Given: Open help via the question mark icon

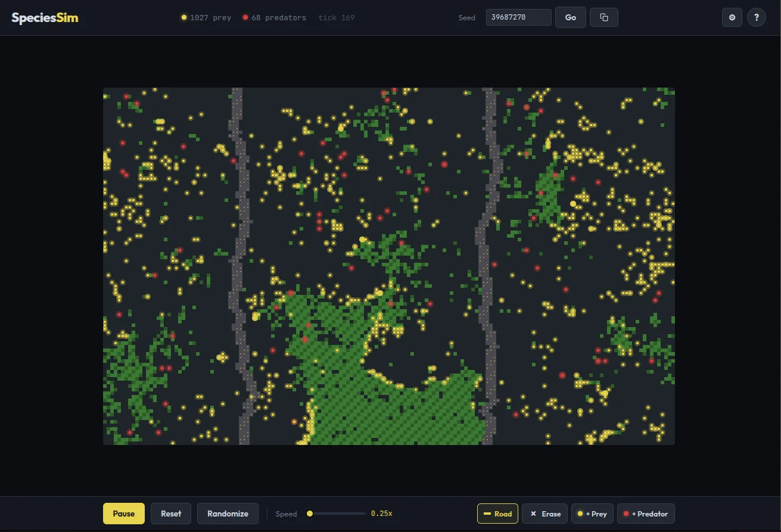Looking at the screenshot, I should (x=756, y=17).
